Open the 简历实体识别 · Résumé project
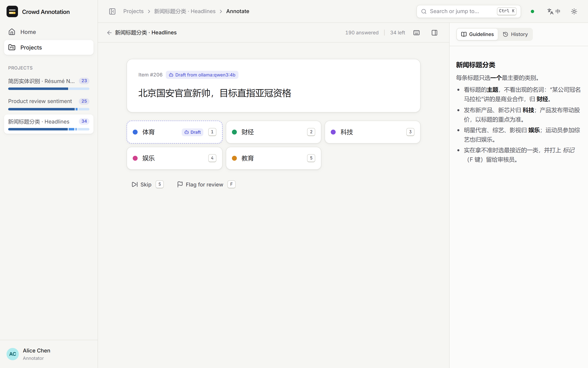The height and width of the screenshot is (368, 588). point(49,84)
